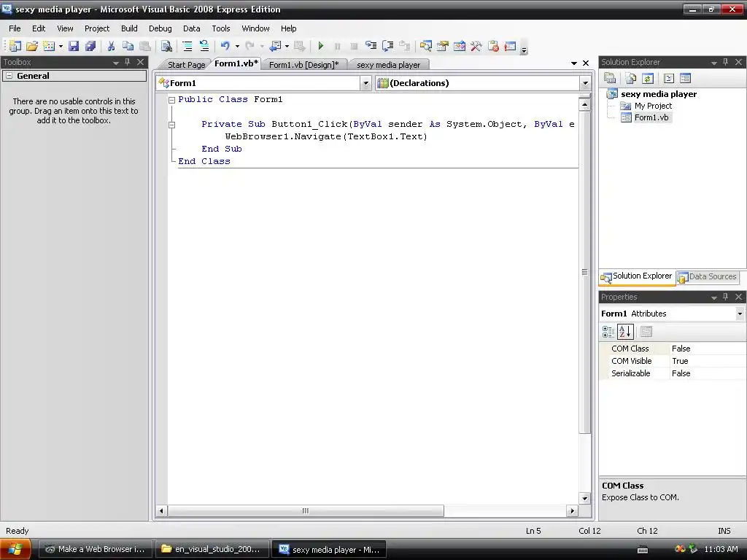
Task: Click the Save All icon
Action: tap(90, 46)
